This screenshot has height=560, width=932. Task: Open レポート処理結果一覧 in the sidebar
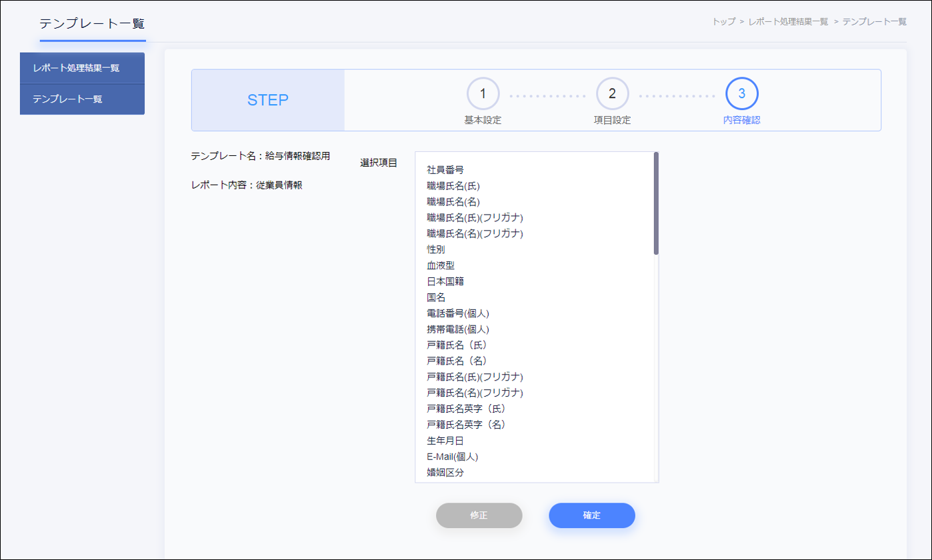tap(82, 68)
